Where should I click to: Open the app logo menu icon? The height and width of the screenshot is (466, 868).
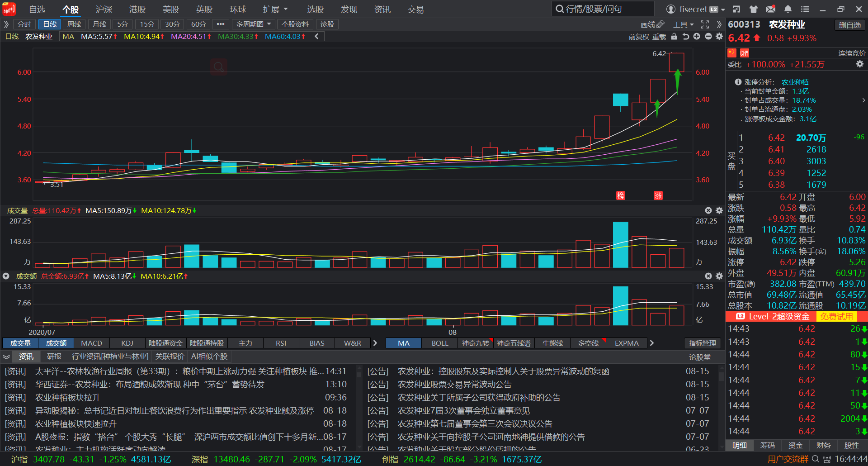pyautogui.click(x=9, y=9)
